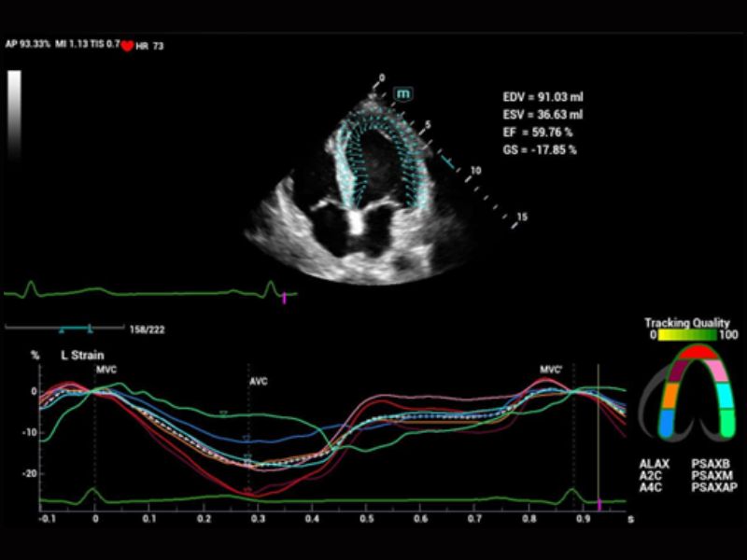Click the AVC marker on the strain graph
This screenshot has height=560, width=747.
(258, 382)
